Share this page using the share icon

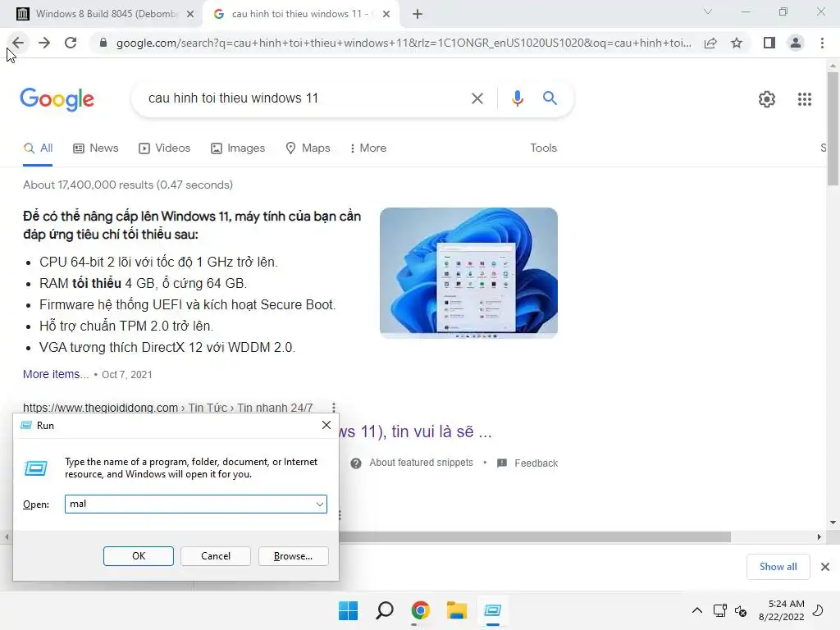coord(710,43)
